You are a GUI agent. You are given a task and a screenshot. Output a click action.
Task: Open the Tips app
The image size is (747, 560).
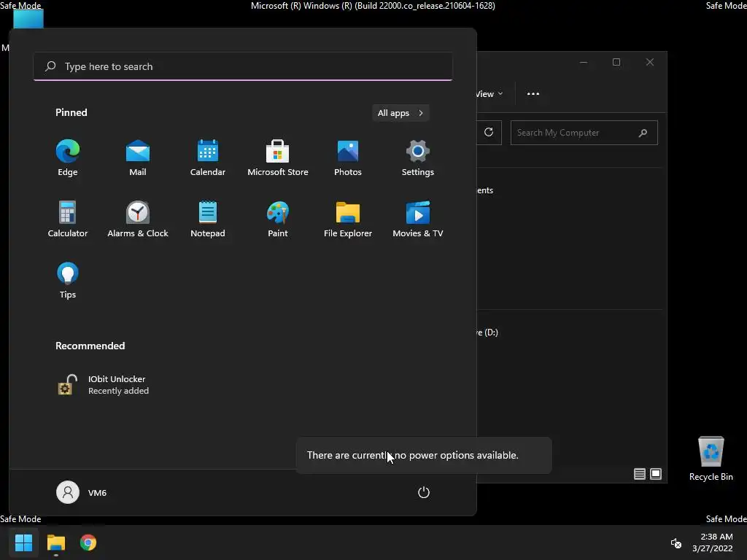pos(68,281)
